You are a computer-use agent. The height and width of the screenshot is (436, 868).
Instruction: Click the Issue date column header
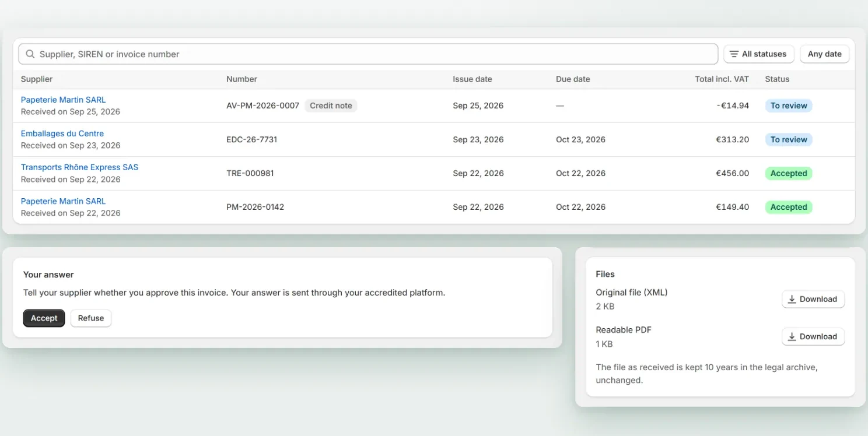[473, 79]
